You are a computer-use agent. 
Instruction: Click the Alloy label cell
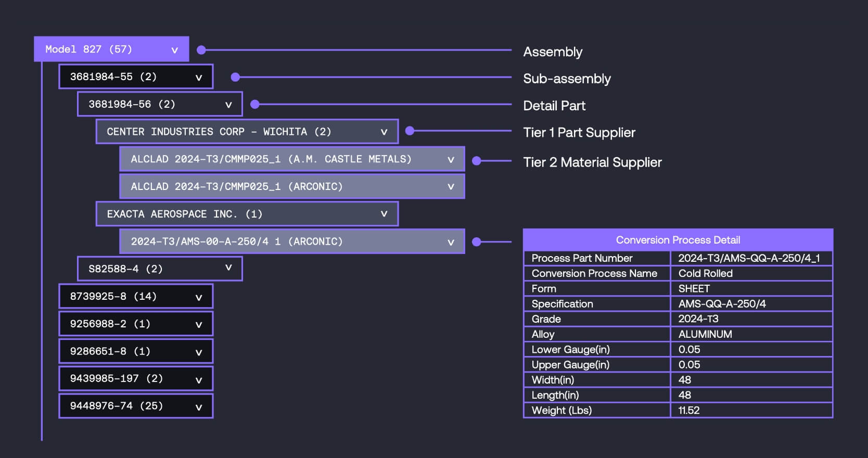(597, 334)
